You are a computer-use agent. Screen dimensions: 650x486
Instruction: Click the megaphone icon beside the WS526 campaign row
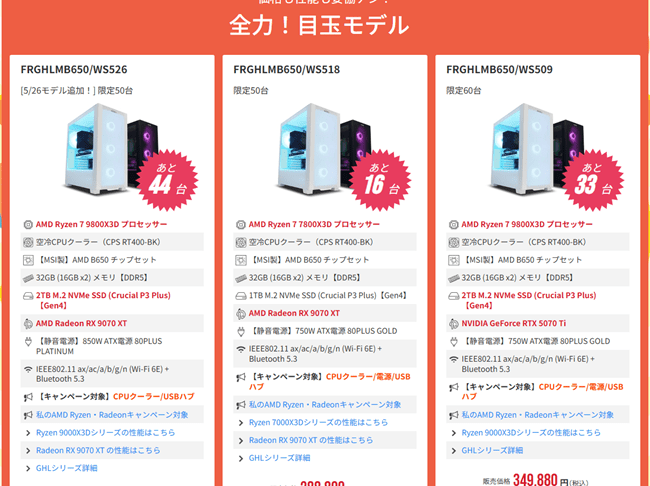(28, 397)
